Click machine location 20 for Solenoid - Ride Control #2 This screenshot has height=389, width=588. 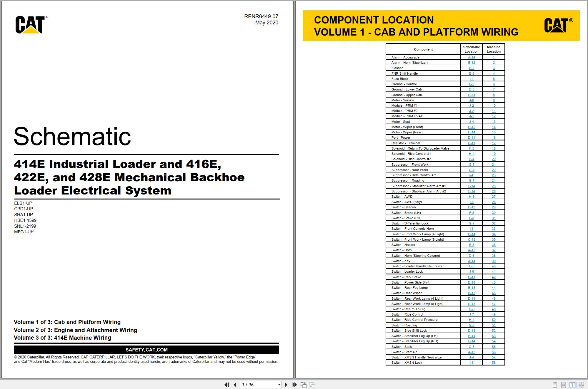coord(494,159)
